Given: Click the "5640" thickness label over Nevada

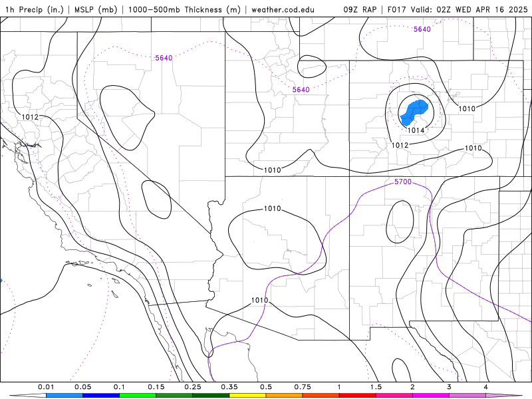Looking at the screenshot, I should 164,58.
